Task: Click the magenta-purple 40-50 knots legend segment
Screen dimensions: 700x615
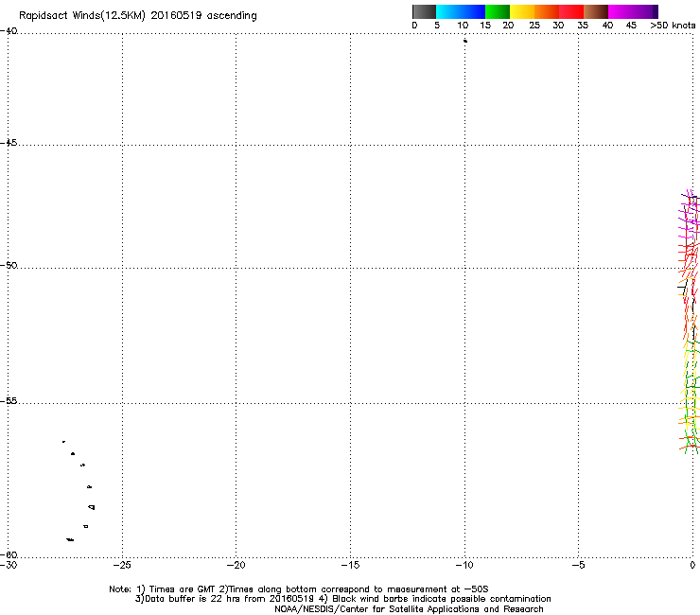Action: click(633, 11)
